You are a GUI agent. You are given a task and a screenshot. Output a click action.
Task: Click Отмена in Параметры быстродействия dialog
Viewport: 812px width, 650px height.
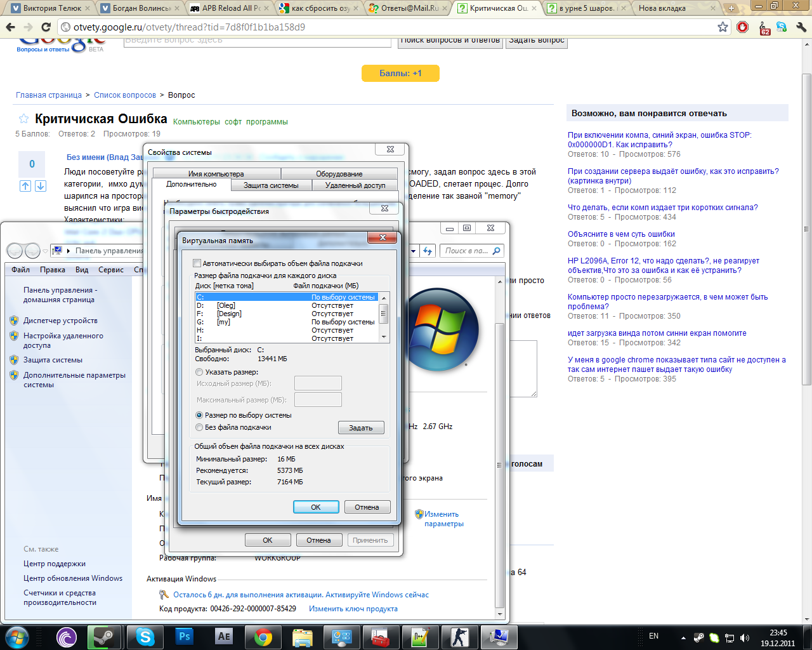point(318,540)
